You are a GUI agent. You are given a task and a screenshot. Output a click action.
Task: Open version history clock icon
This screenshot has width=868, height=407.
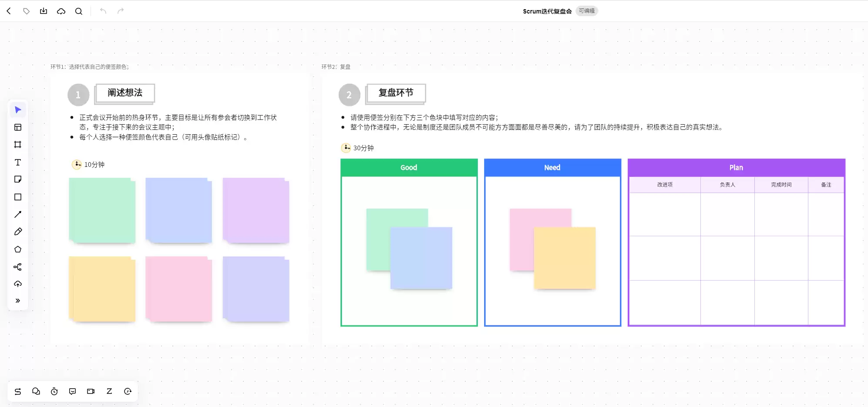coord(128,391)
